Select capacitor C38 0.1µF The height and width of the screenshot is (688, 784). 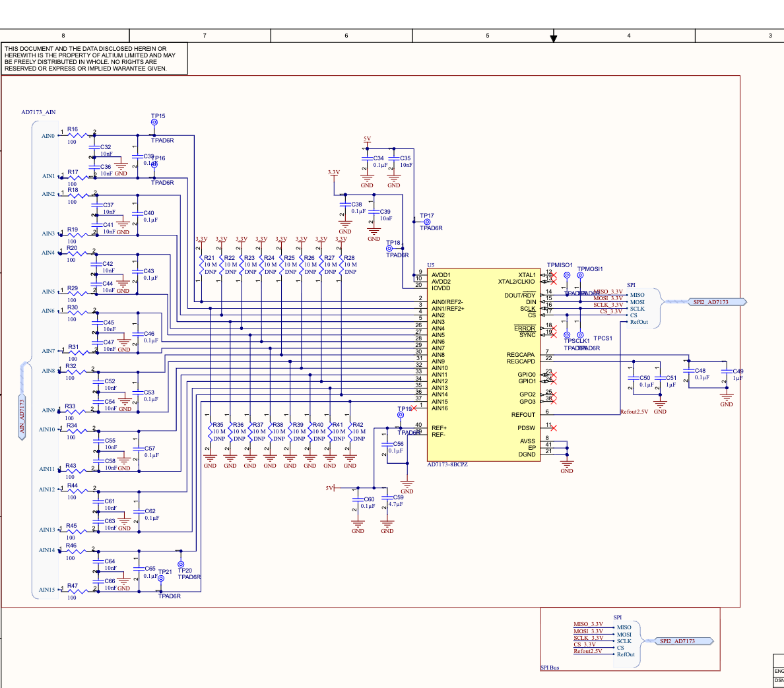click(345, 205)
